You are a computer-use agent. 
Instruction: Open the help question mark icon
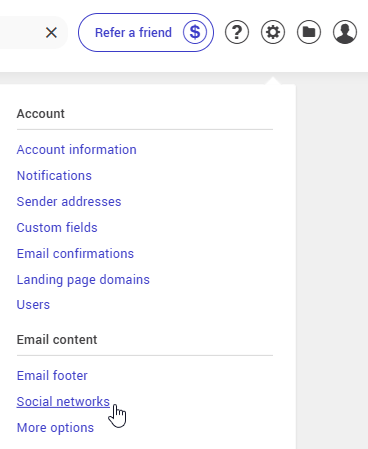point(237,32)
